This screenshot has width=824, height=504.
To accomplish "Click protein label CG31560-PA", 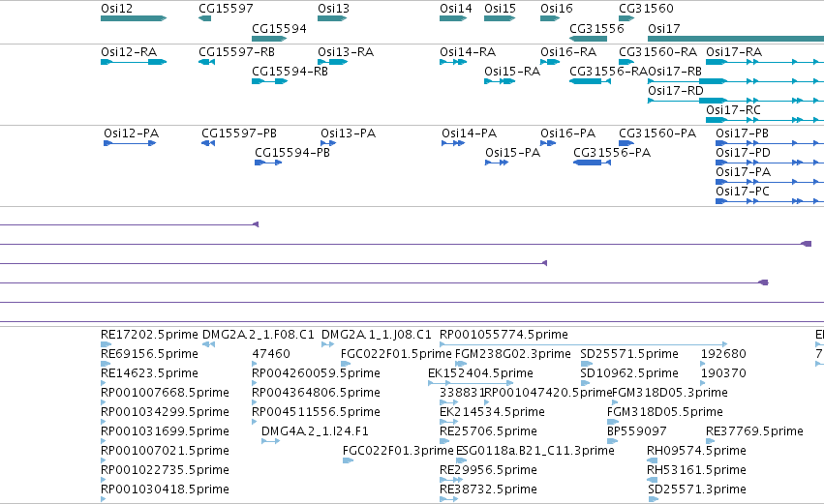I will (x=656, y=133).
